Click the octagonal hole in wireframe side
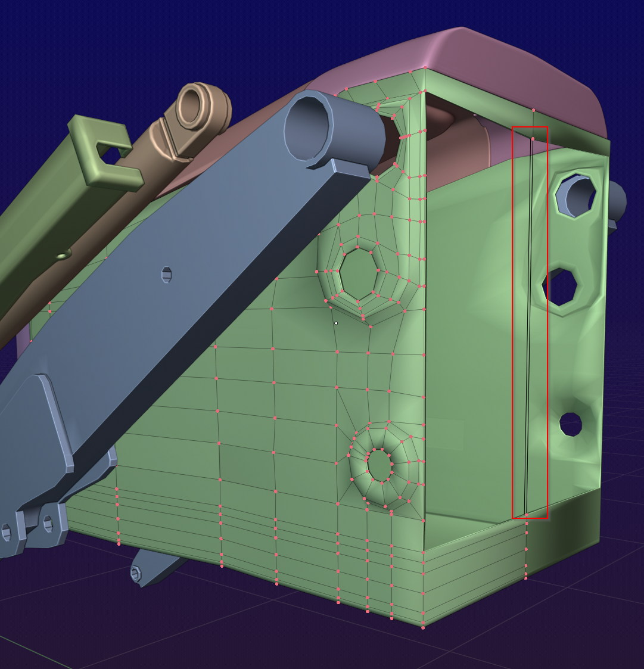 (359, 274)
